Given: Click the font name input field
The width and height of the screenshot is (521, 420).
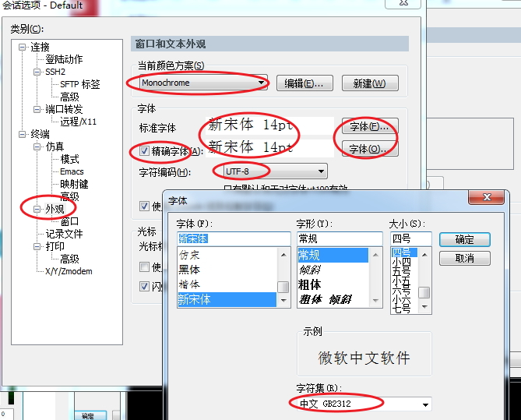Looking at the screenshot, I should pos(234,238).
